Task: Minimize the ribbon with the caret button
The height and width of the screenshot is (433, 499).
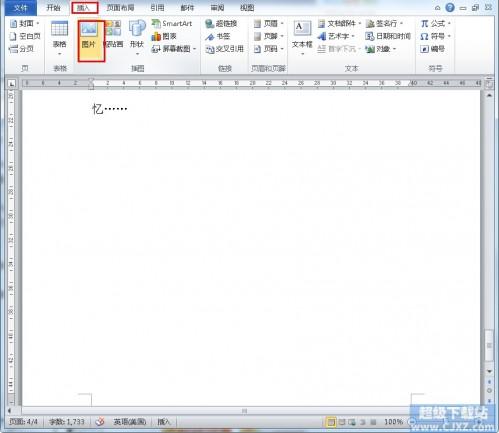Action: 437,8
